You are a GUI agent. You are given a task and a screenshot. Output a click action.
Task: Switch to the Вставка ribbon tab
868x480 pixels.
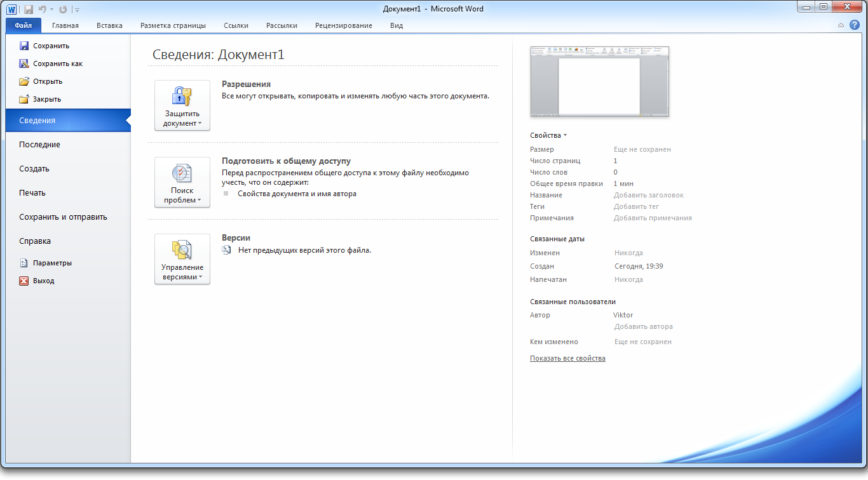(x=109, y=25)
